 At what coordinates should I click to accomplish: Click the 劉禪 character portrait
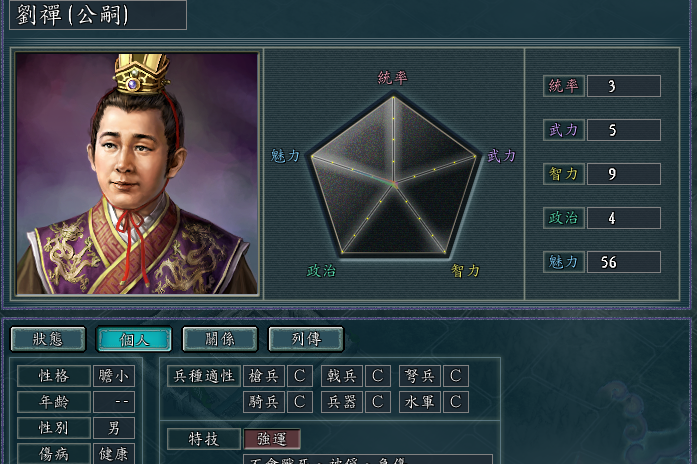tap(136, 173)
